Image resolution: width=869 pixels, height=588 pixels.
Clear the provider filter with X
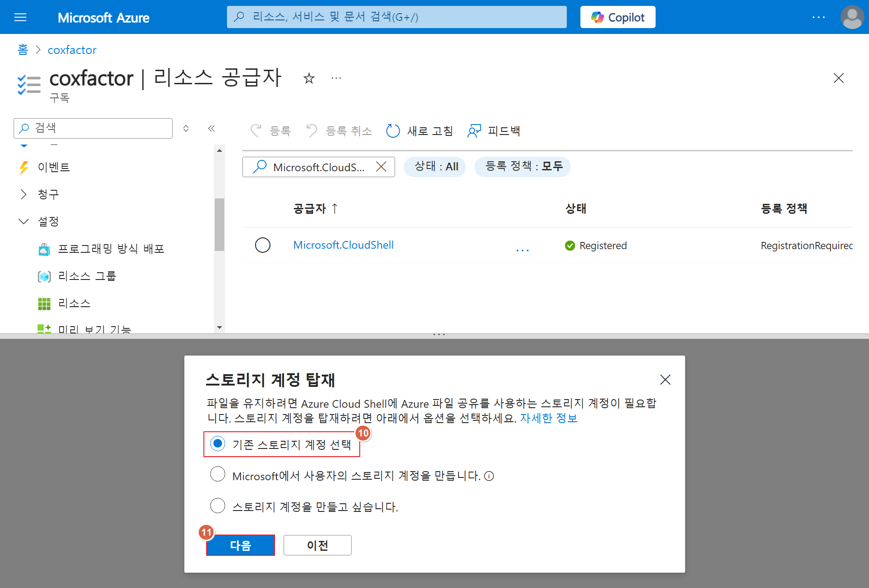click(381, 167)
